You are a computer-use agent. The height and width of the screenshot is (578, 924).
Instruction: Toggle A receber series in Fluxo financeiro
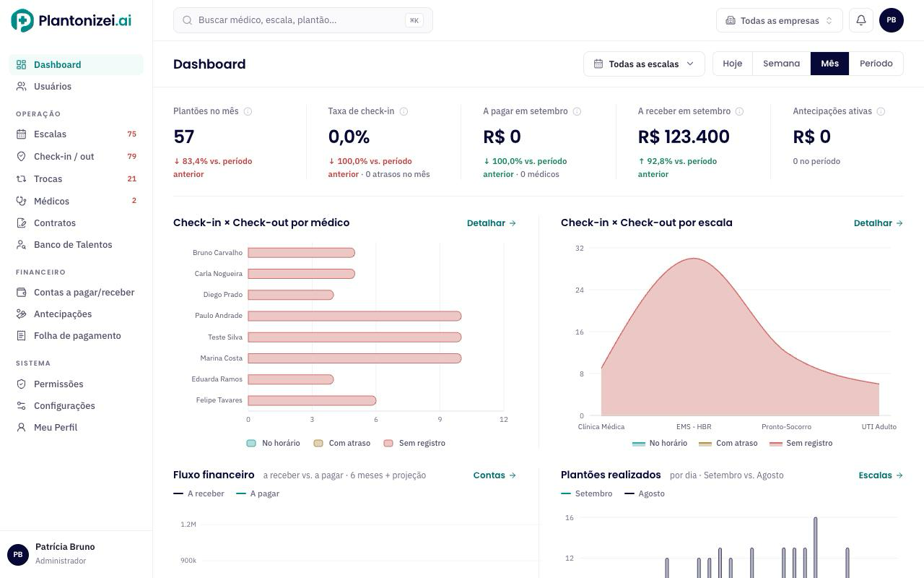coord(199,493)
